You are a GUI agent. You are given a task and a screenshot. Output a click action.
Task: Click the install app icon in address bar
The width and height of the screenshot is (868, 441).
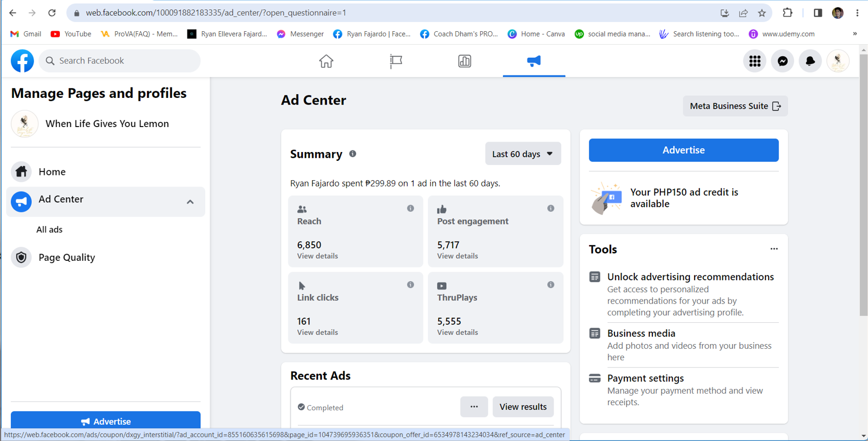[x=724, y=13]
